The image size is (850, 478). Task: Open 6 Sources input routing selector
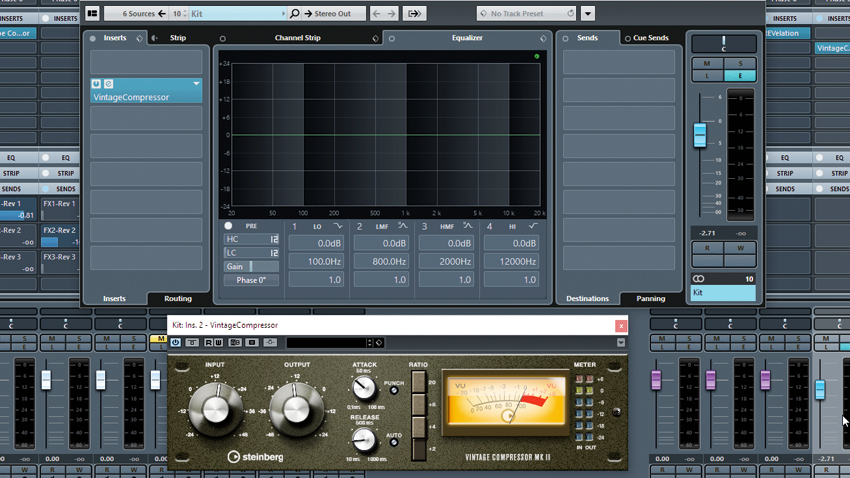[x=136, y=14]
